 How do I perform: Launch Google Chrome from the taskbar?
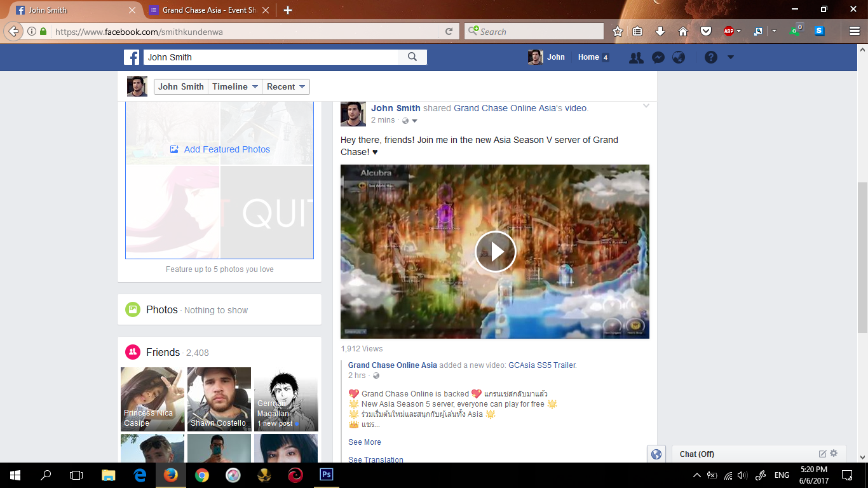click(202, 475)
